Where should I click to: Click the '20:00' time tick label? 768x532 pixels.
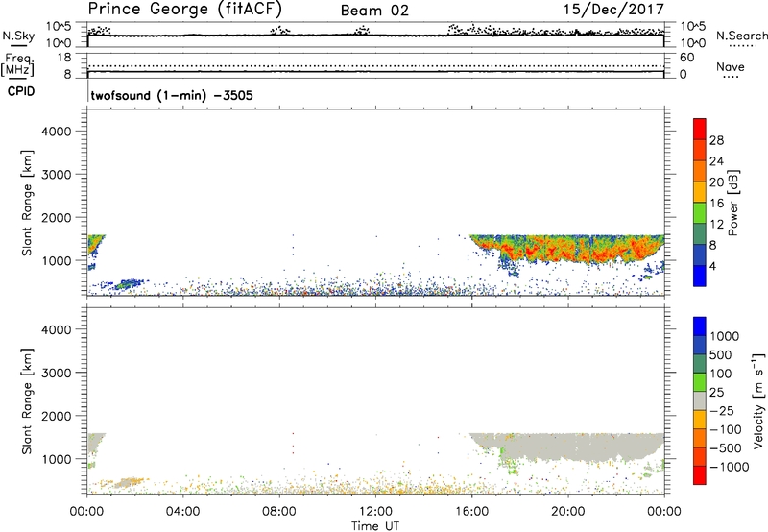pyautogui.click(x=568, y=512)
